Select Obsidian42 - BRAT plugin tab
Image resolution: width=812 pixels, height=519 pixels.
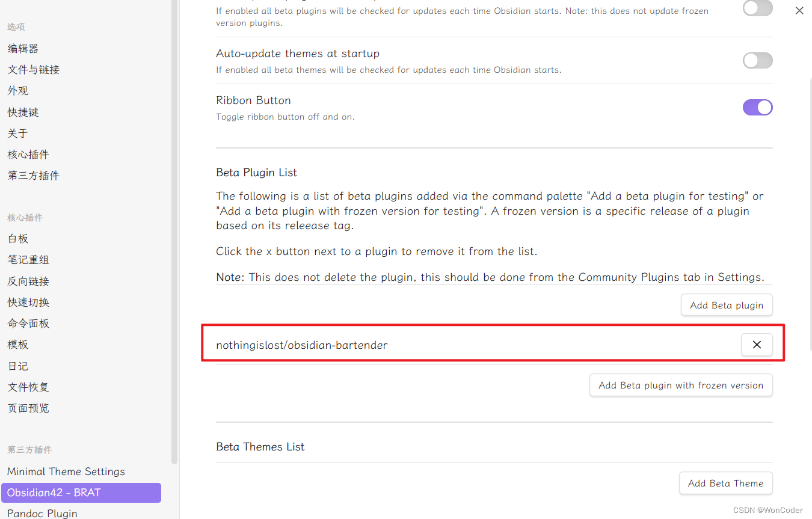click(81, 493)
